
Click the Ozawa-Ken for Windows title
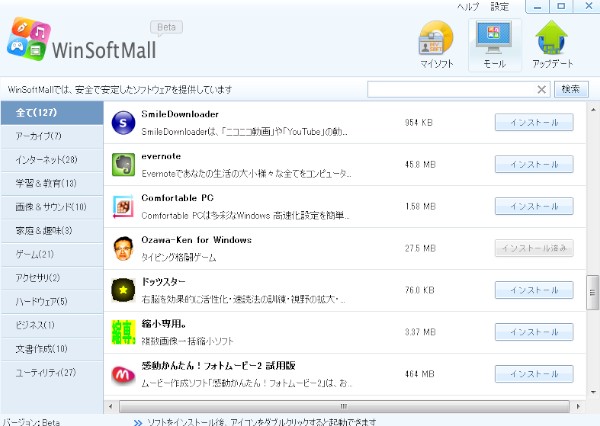coord(196,240)
